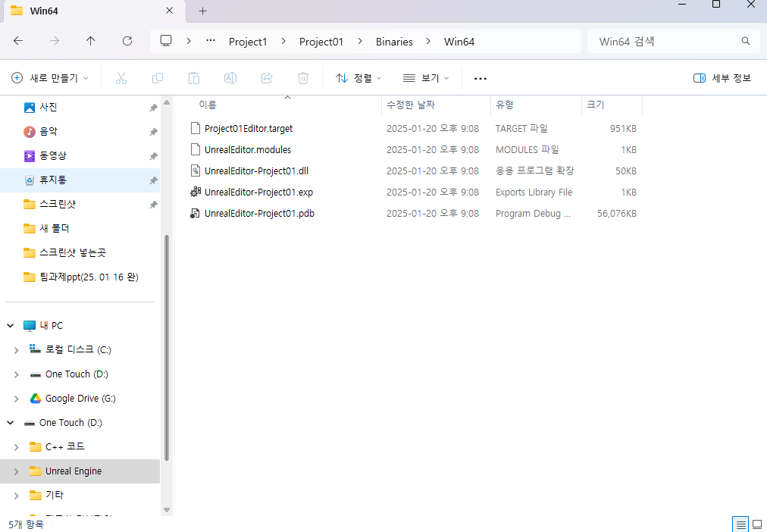The height and width of the screenshot is (532, 767).
Task: Navigate to Project01 in breadcrumb
Action: click(321, 42)
